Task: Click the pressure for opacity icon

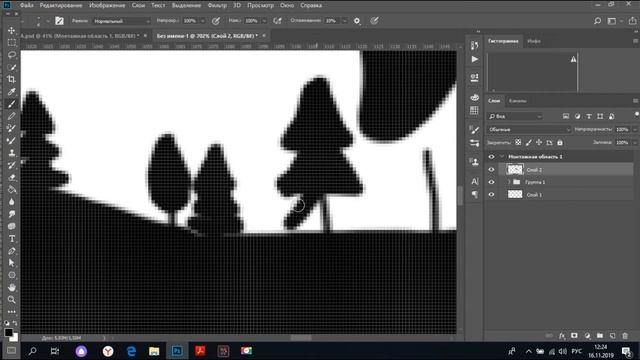Action: 216,21
